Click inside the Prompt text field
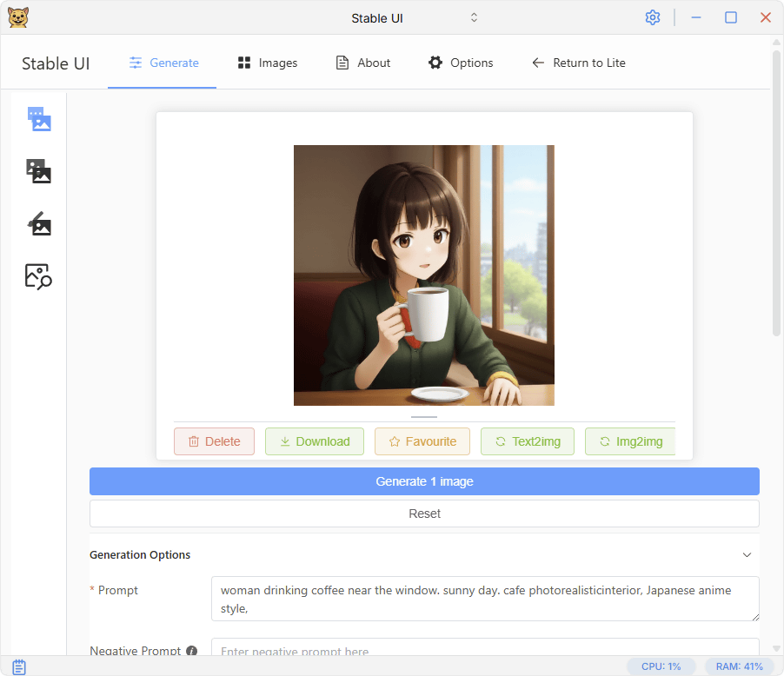The image size is (784, 676). pyautogui.click(x=484, y=598)
